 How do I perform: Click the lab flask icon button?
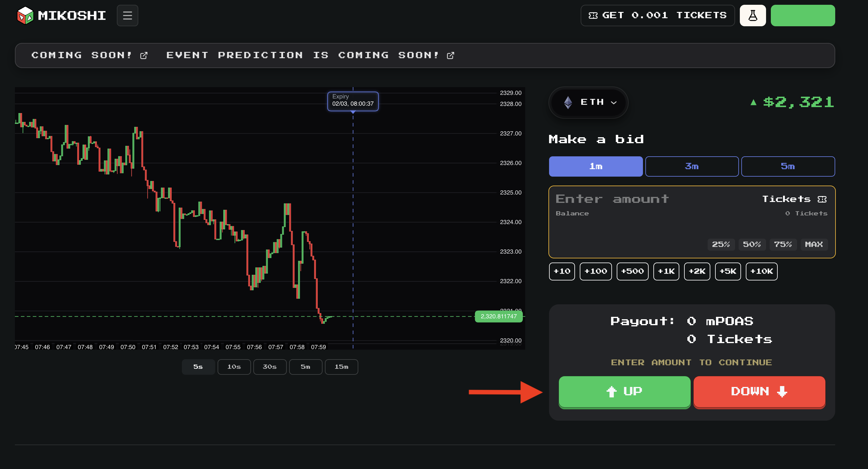[752, 16]
